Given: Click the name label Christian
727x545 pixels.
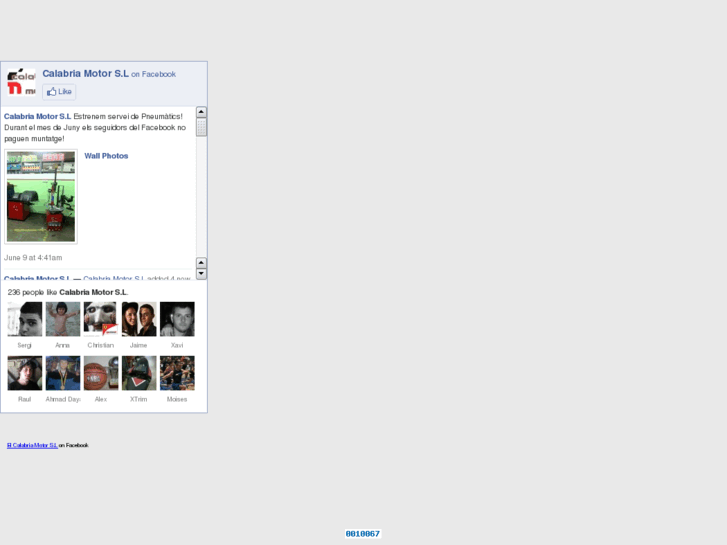Looking at the screenshot, I should (101, 346).
